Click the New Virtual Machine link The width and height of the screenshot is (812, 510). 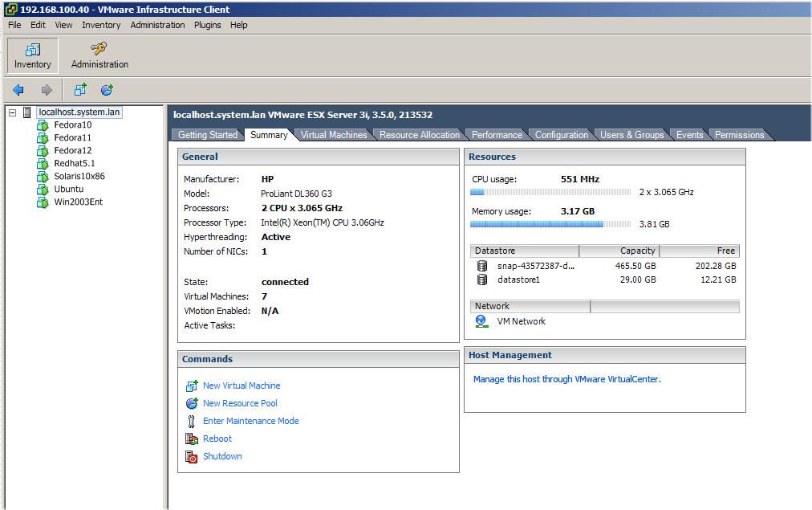[x=242, y=386]
